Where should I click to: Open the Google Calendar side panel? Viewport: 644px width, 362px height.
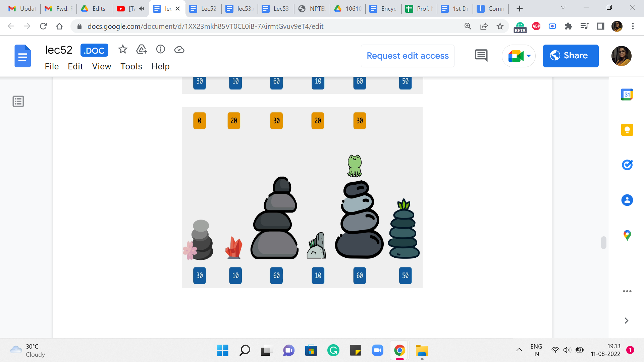[627, 95]
